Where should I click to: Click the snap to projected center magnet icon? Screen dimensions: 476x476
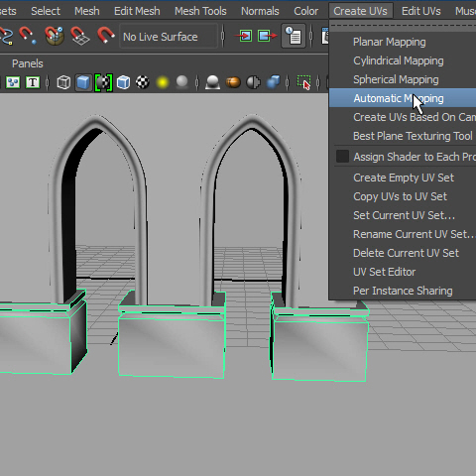click(55, 36)
